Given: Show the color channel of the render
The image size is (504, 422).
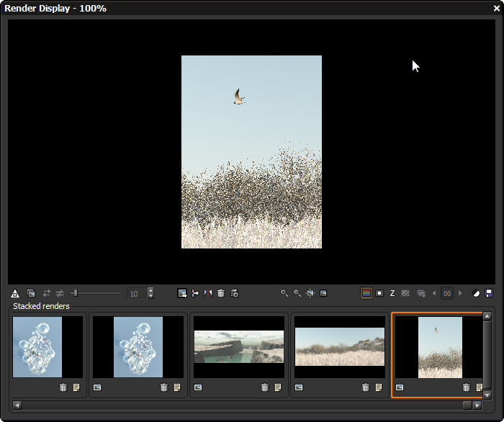Looking at the screenshot, I should [x=366, y=293].
